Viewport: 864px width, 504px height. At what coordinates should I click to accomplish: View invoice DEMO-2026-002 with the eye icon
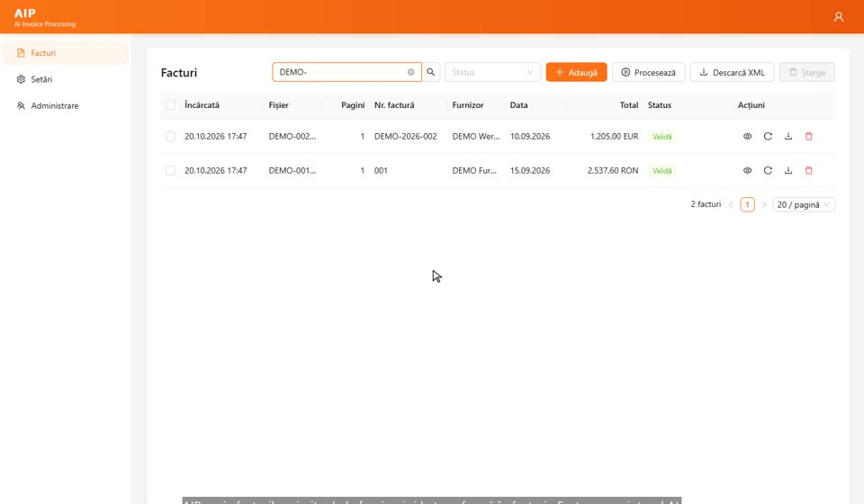point(747,136)
